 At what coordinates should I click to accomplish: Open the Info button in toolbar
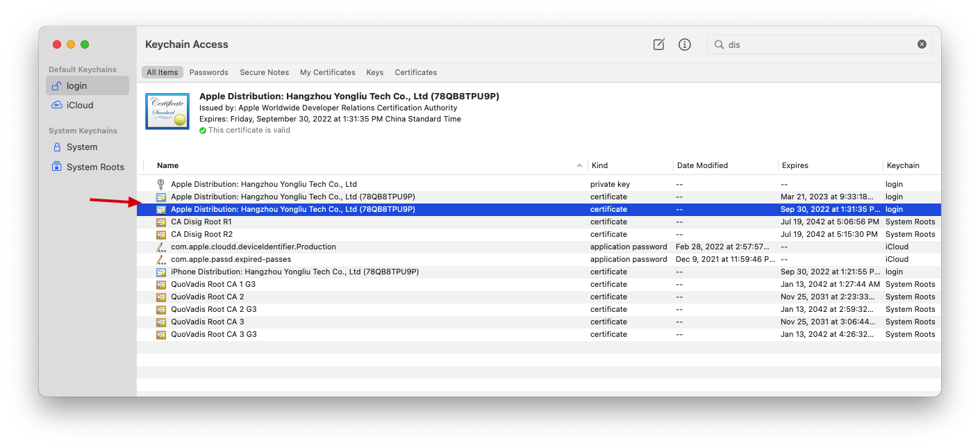click(685, 44)
